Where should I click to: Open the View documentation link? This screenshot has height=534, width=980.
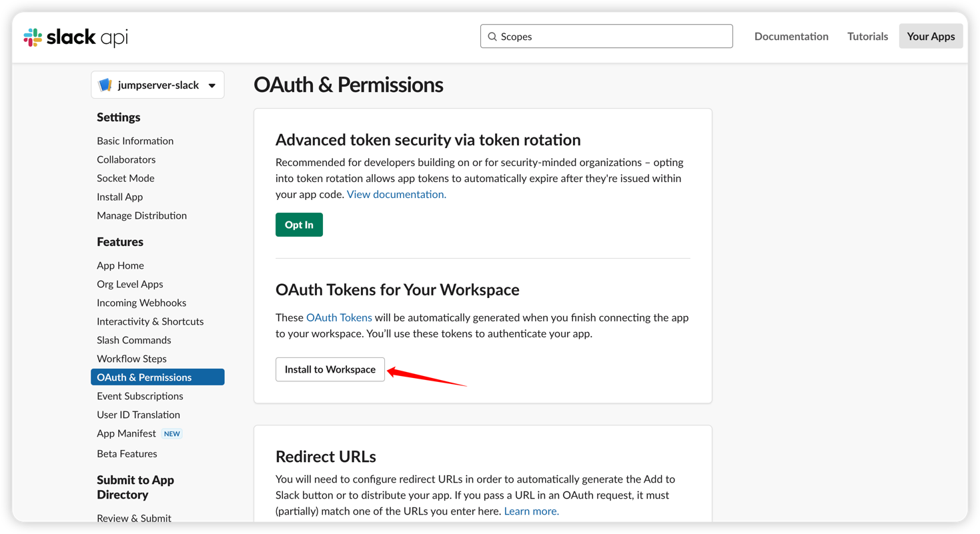coord(396,194)
